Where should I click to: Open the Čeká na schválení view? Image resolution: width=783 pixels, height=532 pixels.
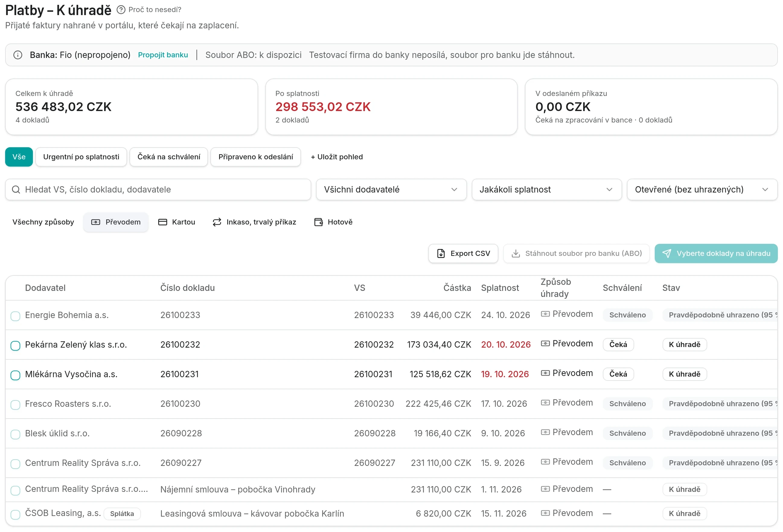point(169,157)
